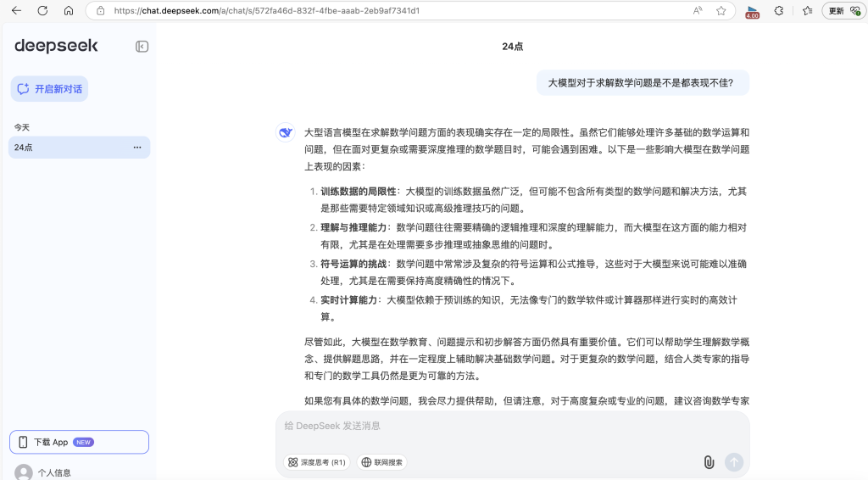This screenshot has width=868, height=480.
Task: Click the heading 实时计算能力
Action: pos(348,300)
